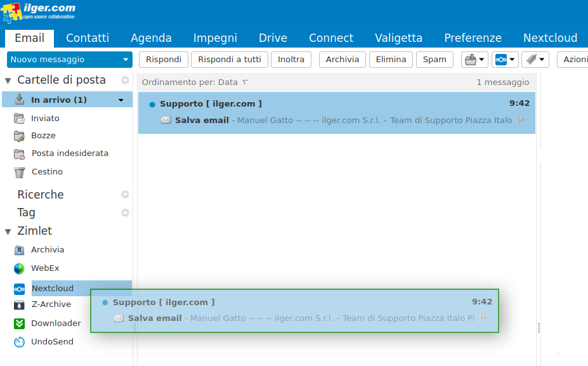This screenshot has height=366, width=588.
Task: Click the Ricerche section header
Action: [x=41, y=195]
